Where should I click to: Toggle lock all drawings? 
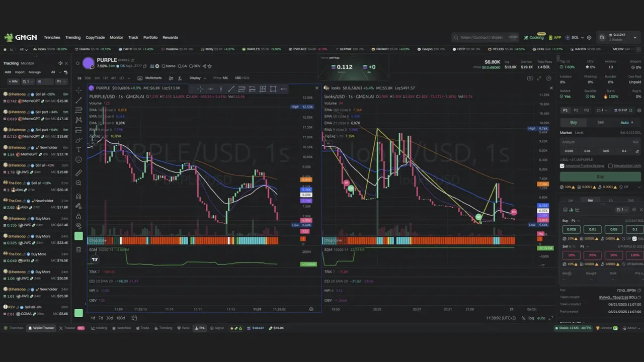pos(78,216)
